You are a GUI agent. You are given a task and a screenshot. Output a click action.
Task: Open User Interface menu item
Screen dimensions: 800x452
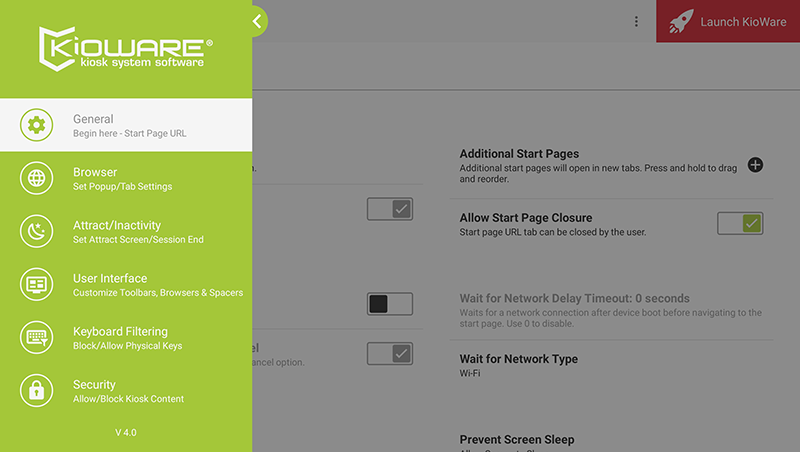coord(126,284)
